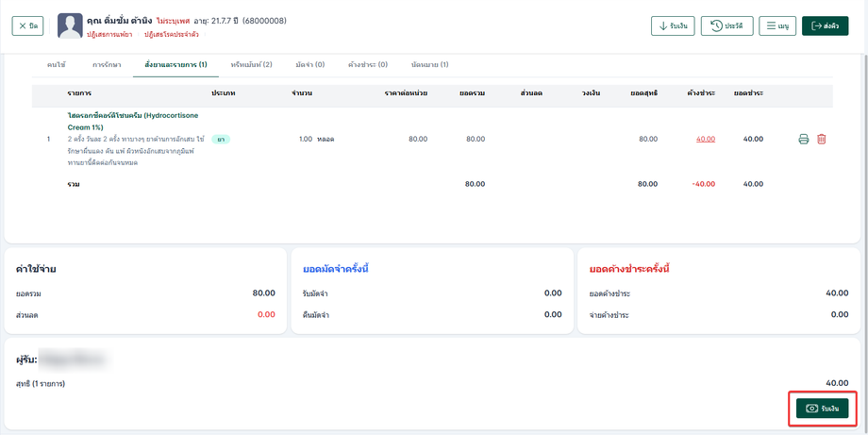
Task: Switch to the การรักษา tab
Action: pyautogui.click(x=107, y=65)
